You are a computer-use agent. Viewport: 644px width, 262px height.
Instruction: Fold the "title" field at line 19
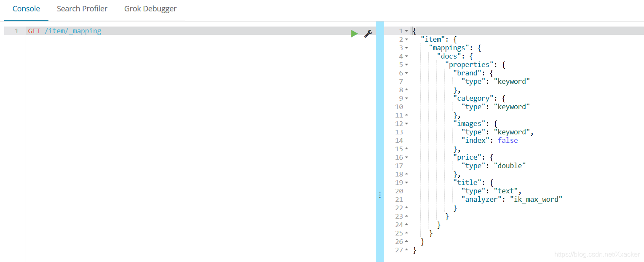[x=406, y=183]
